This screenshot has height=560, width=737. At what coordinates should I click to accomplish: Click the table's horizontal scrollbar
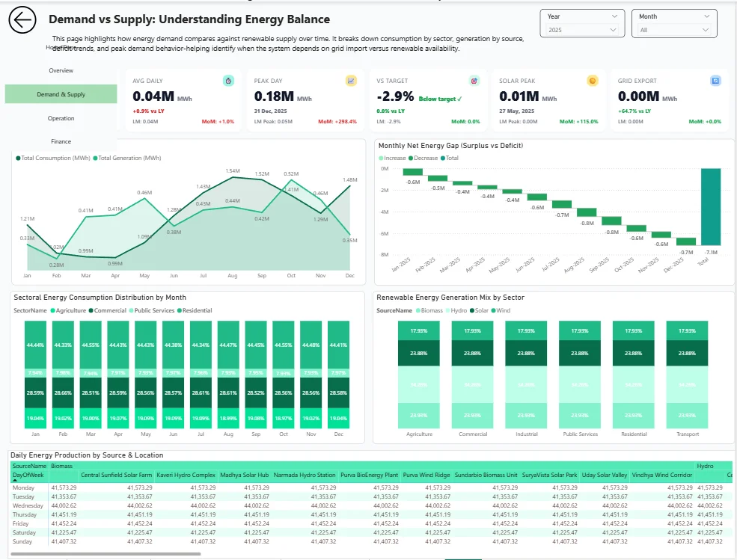[x=105, y=554]
